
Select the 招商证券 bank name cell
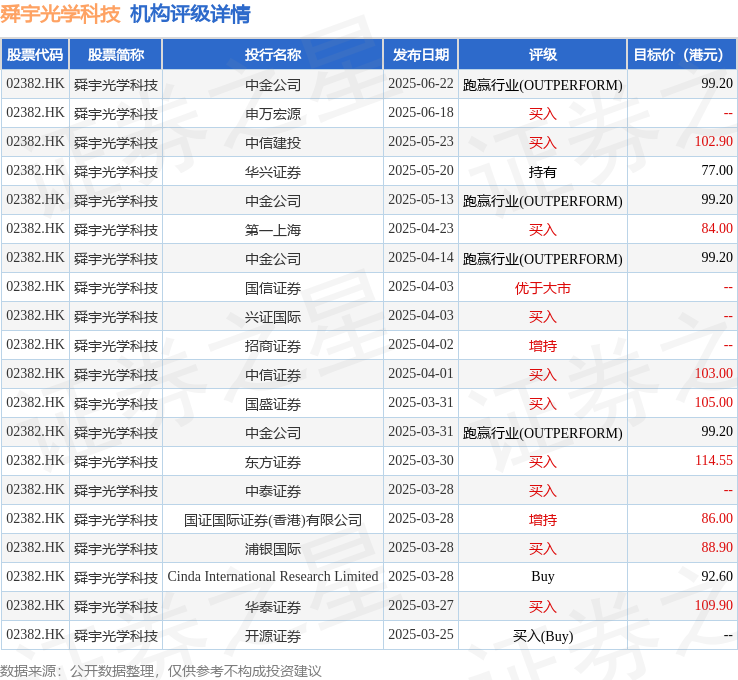coord(273,345)
